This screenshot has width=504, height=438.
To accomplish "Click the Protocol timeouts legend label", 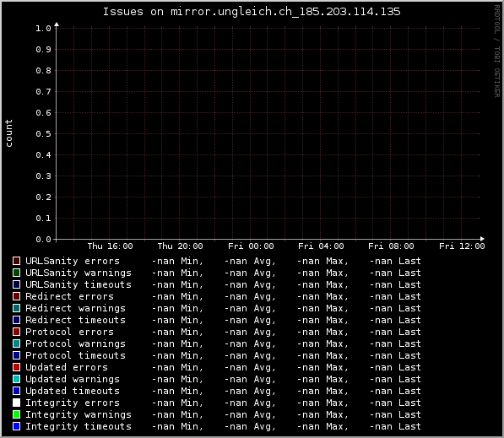I will (75, 355).
